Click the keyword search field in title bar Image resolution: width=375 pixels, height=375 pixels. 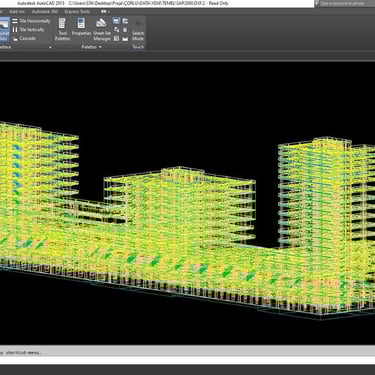click(347, 3)
